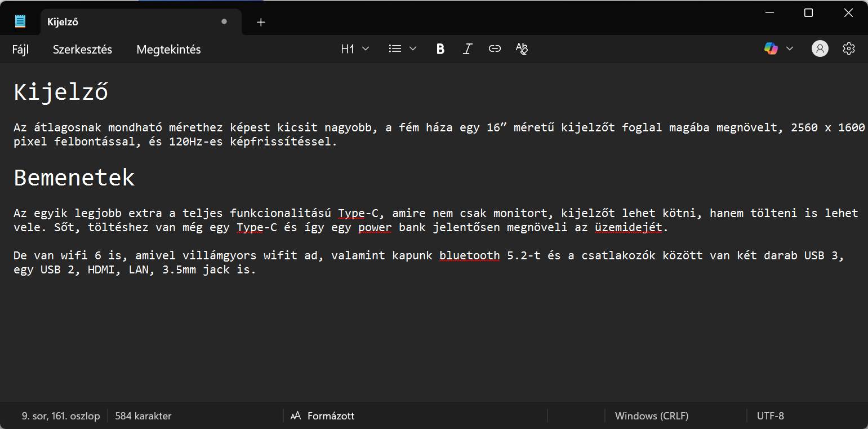Open the Szerkesztés menu

82,50
